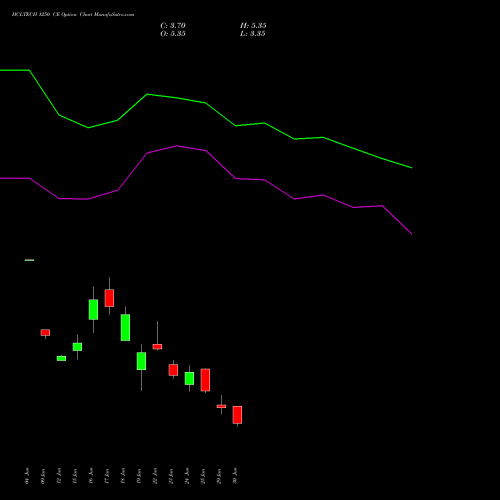Click the tall green candle above label 18
The height and width of the screenshot is (500, 500).
click(125, 327)
